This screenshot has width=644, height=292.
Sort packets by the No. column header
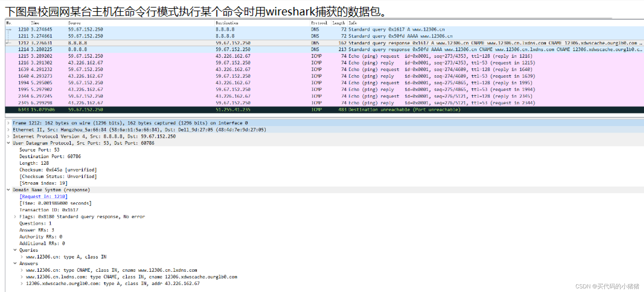[x=9, y=23]
